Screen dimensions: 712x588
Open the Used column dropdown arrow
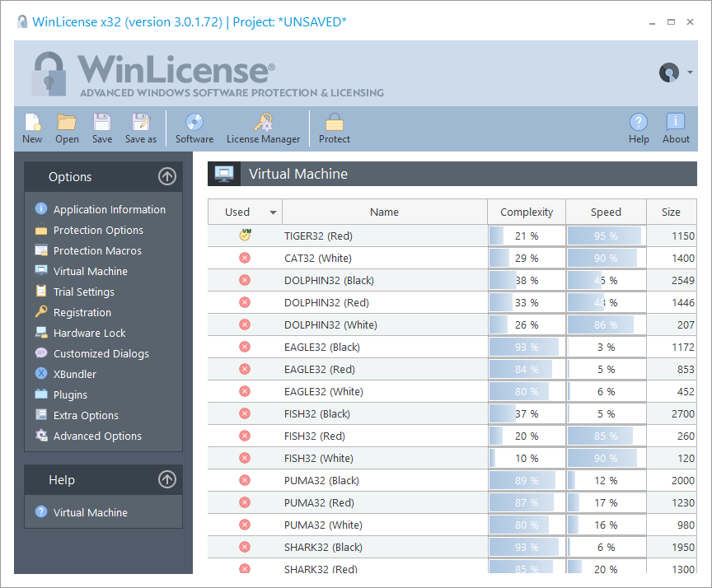(x=273, y=212)
